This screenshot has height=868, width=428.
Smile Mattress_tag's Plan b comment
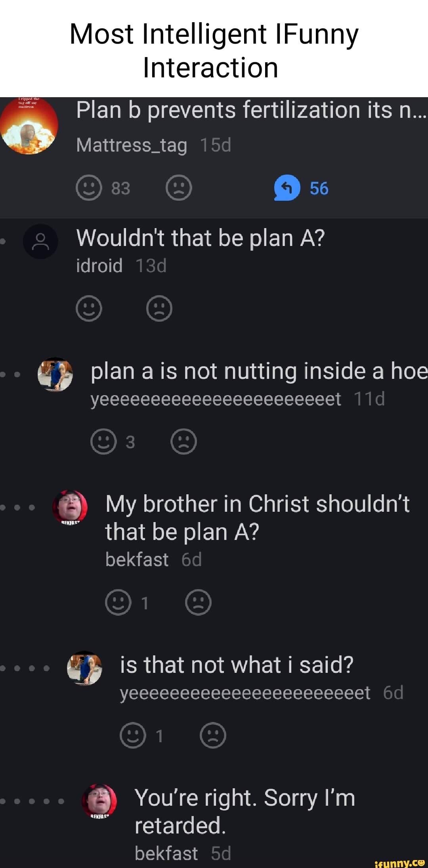(89, 188)
